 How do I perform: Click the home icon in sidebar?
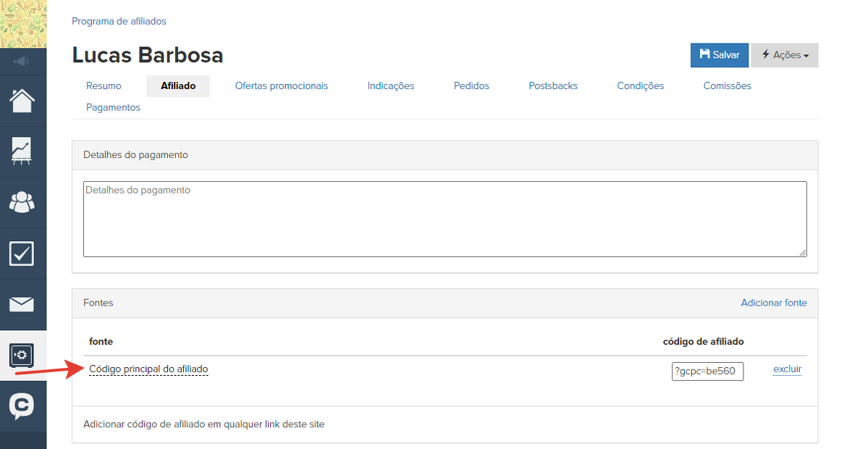pos(22,101)
